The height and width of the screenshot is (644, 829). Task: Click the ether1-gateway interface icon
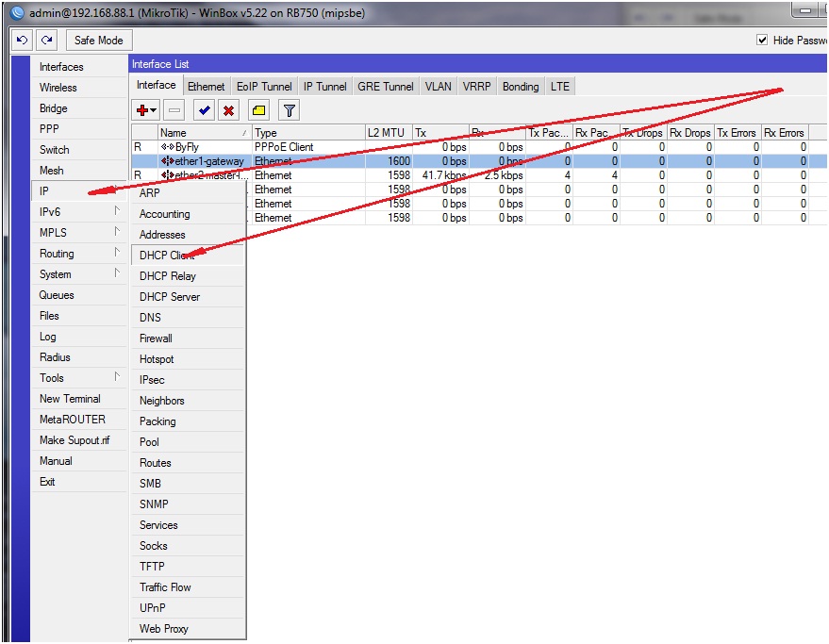pos(168,160)
